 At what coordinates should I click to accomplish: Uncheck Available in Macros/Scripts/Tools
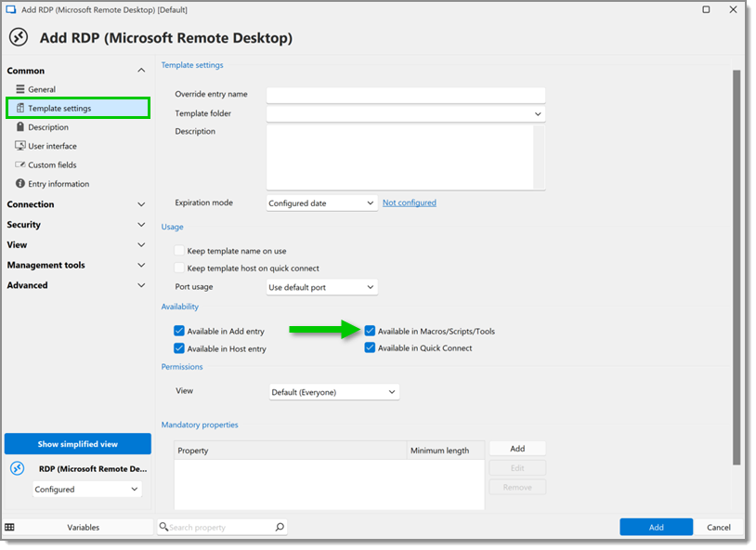pyautogui.click(x=370, y=331)
